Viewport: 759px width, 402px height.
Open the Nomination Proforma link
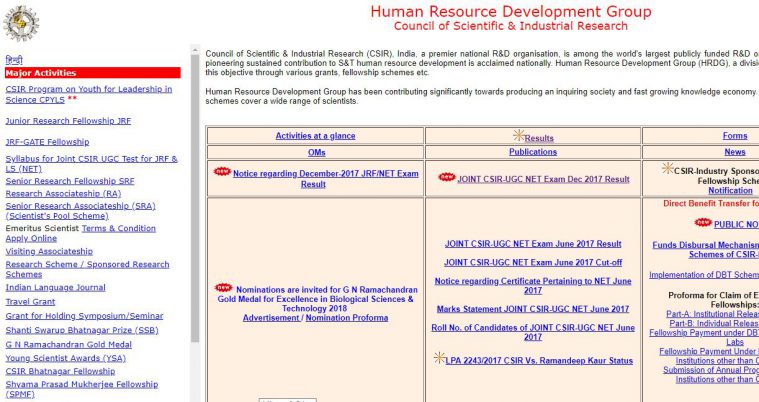pos(347,318)
